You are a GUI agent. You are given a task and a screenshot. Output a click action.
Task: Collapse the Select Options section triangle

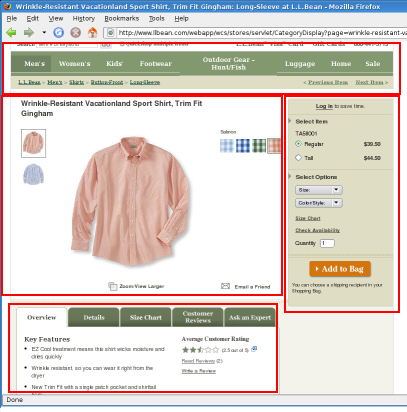[x=290, y=176]
